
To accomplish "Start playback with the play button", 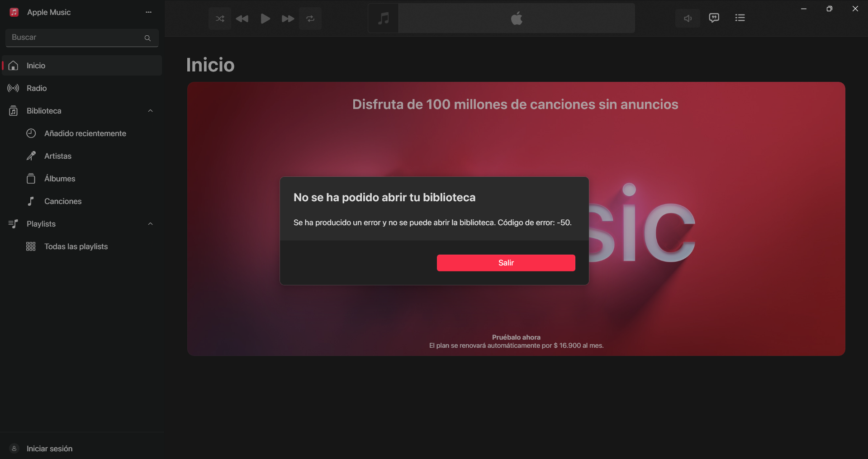I will (266, 19).
